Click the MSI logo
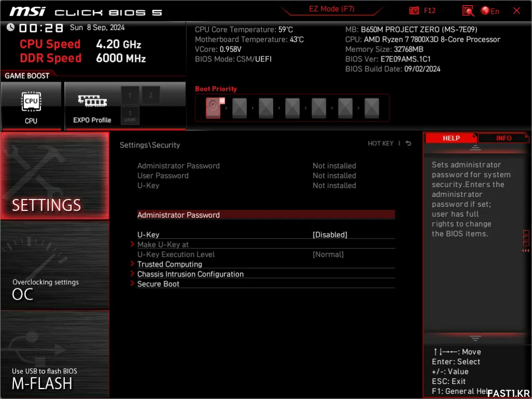 [27, 12]
